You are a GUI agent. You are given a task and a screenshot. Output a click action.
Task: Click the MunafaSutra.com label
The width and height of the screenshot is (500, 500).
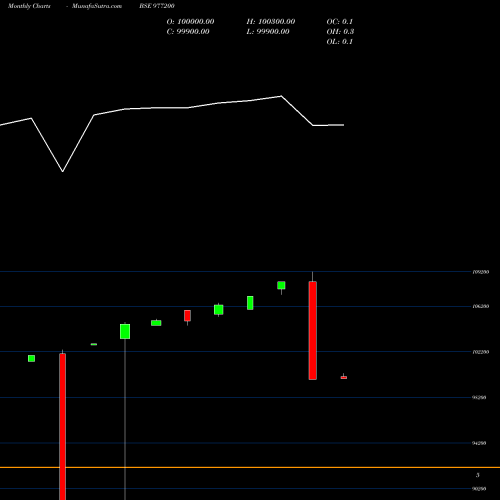[97, 6]
